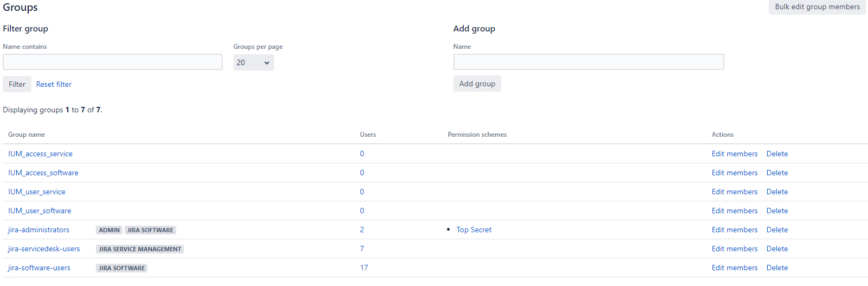Edit members of jira-software-users
Viewport: 868px width, 286px height.
pos(734,268)
